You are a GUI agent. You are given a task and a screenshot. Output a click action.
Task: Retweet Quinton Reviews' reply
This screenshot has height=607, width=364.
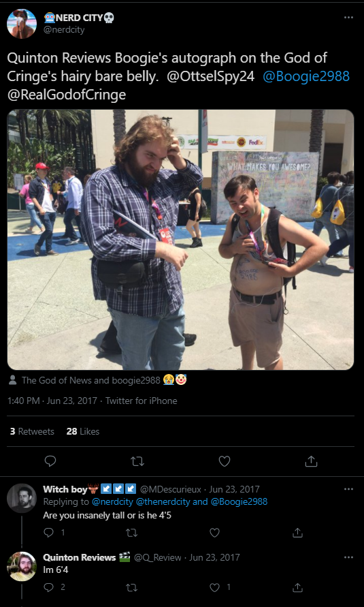pos(132,587)
